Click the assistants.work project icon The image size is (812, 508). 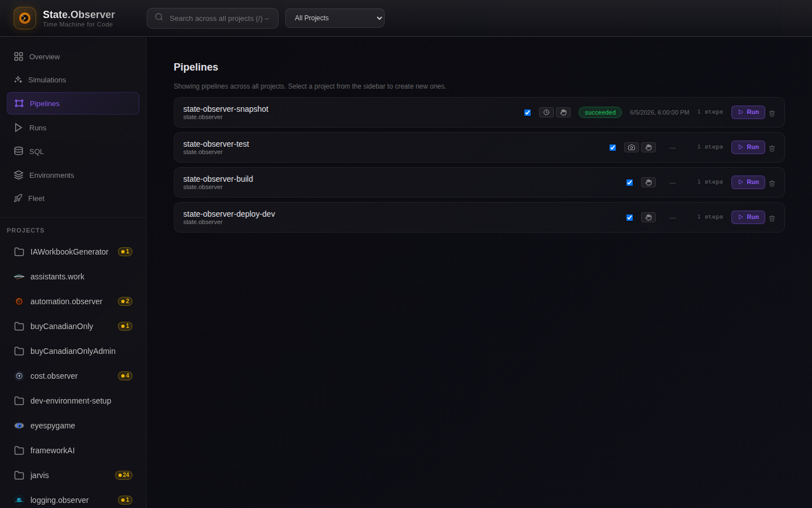coord(19,277)
